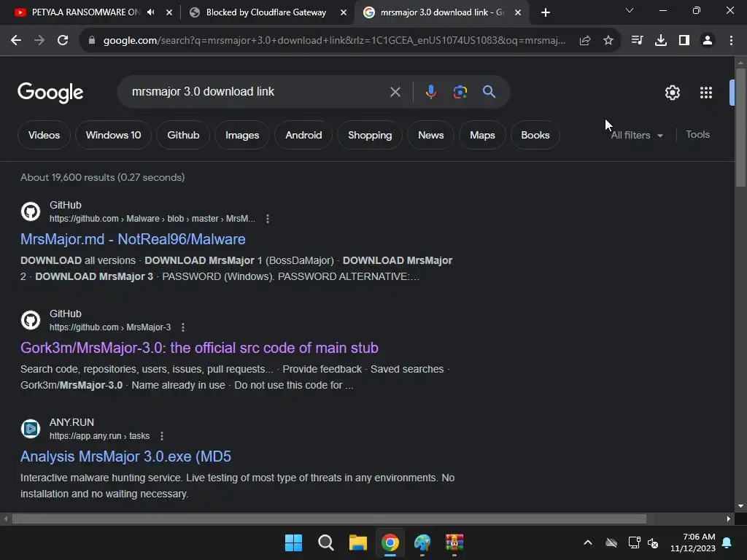Open the tab search chevron
Screen dimensions: 747x560
pyautogui.click(x=630, y=10)
